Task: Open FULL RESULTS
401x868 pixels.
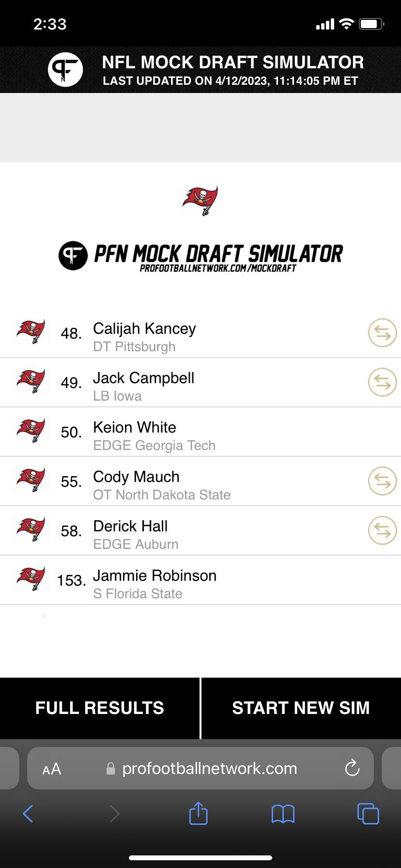Action: [x=100, y=708]
